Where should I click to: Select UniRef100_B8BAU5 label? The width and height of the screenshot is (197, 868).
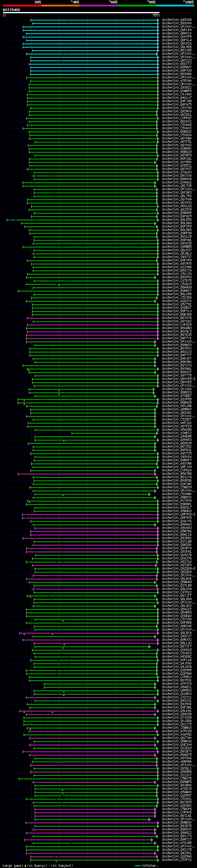point(176,403)
